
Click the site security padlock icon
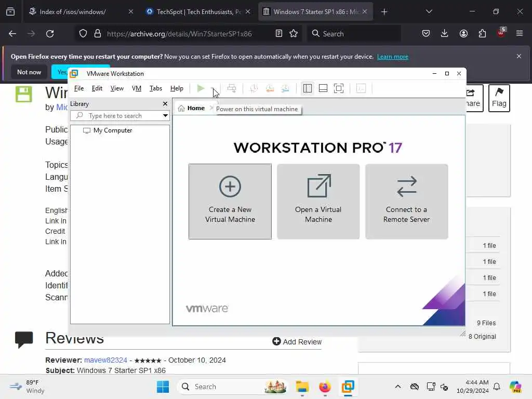(98, 34)
